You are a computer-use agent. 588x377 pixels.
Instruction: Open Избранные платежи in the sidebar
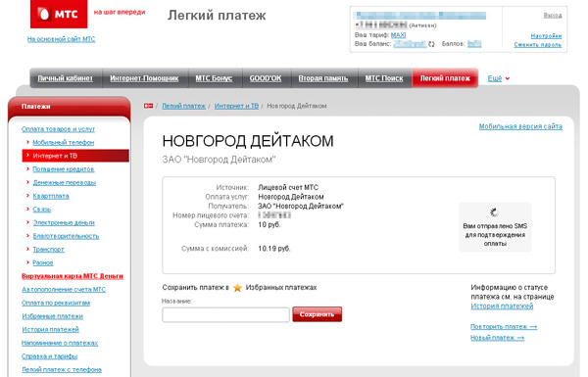coord(53,316)
